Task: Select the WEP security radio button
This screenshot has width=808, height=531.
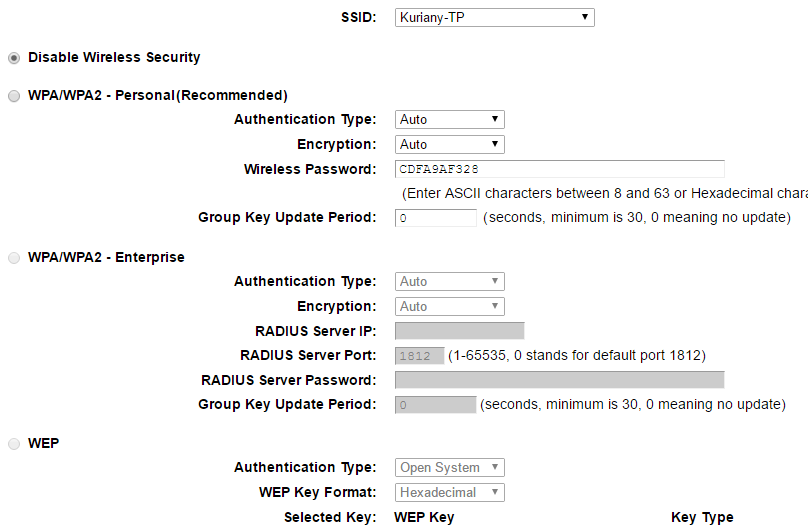Action: (14, 443)
